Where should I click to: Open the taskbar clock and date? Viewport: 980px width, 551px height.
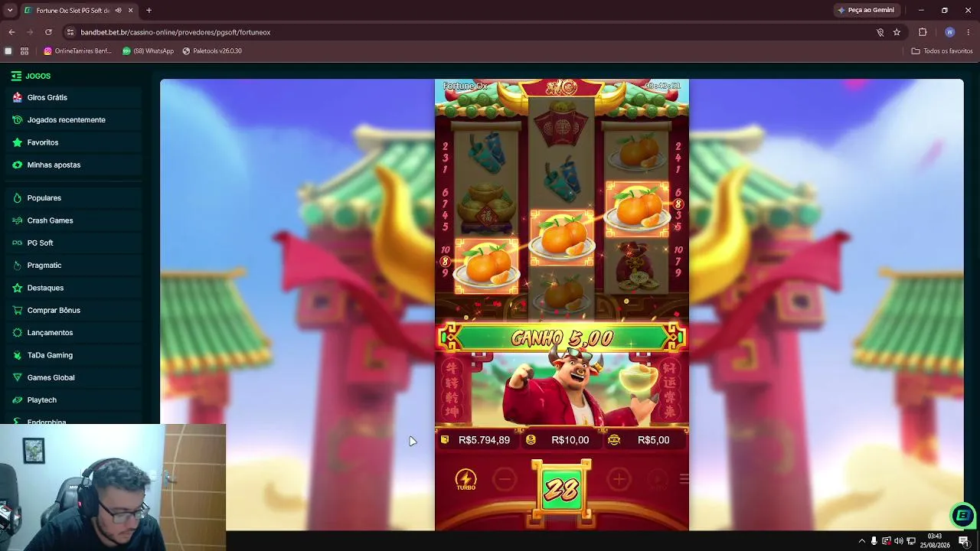point(935,540)
